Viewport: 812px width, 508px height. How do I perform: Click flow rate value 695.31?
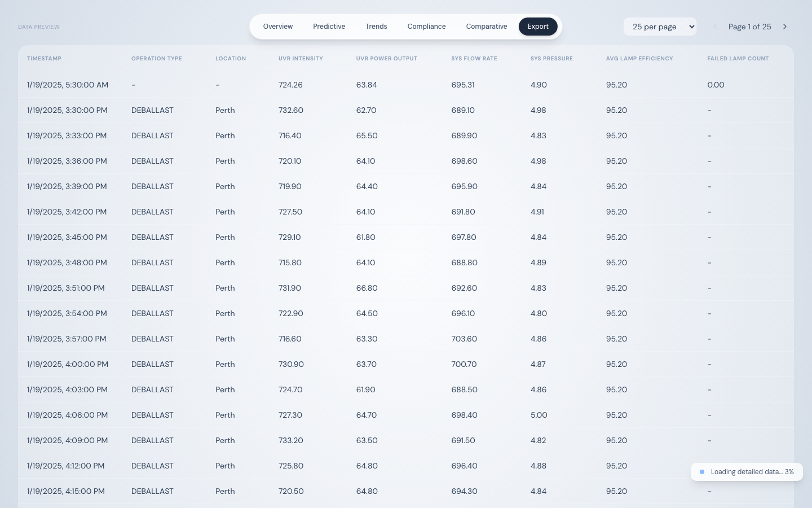click(x=463, y=85)
